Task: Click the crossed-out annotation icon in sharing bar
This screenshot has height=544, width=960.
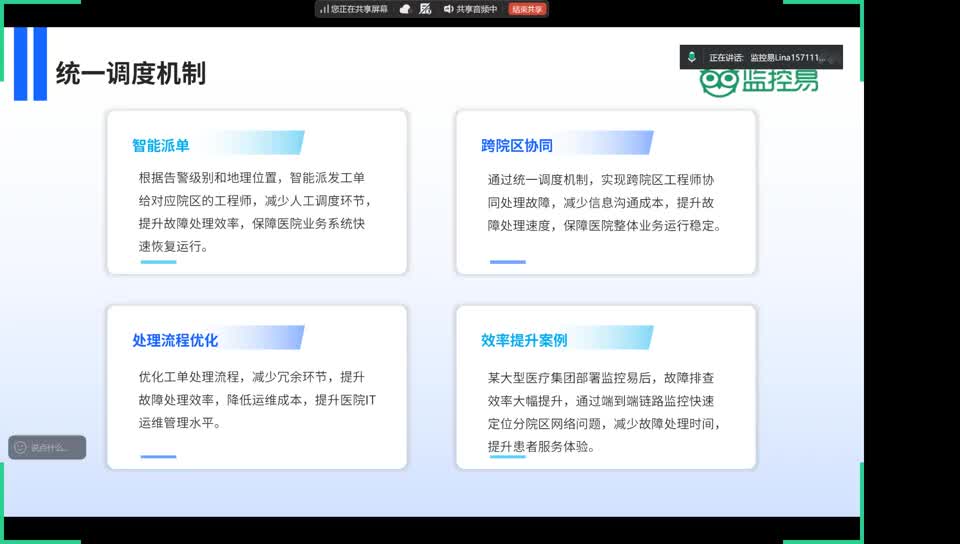Action: pyautogui.click(x=425, y=9)
